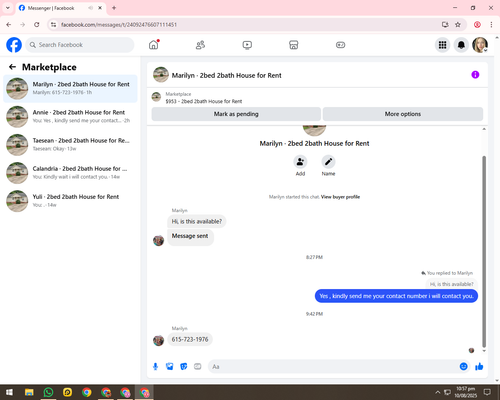The width and height of the screenshot is (500, 400).
Task: Click the Name edit pencil icon
Action: click(x=328, y=162)
